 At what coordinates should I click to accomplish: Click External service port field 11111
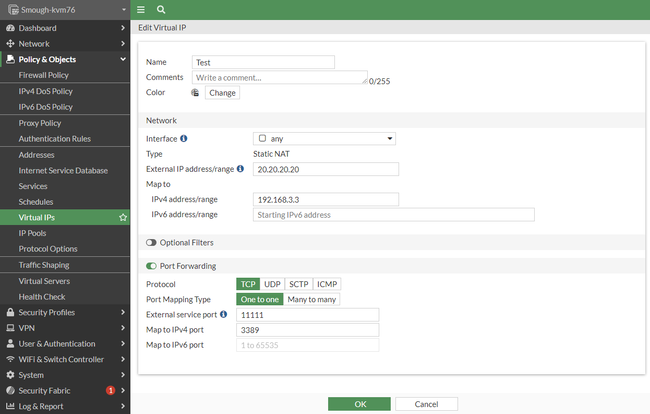click(308, 315)
